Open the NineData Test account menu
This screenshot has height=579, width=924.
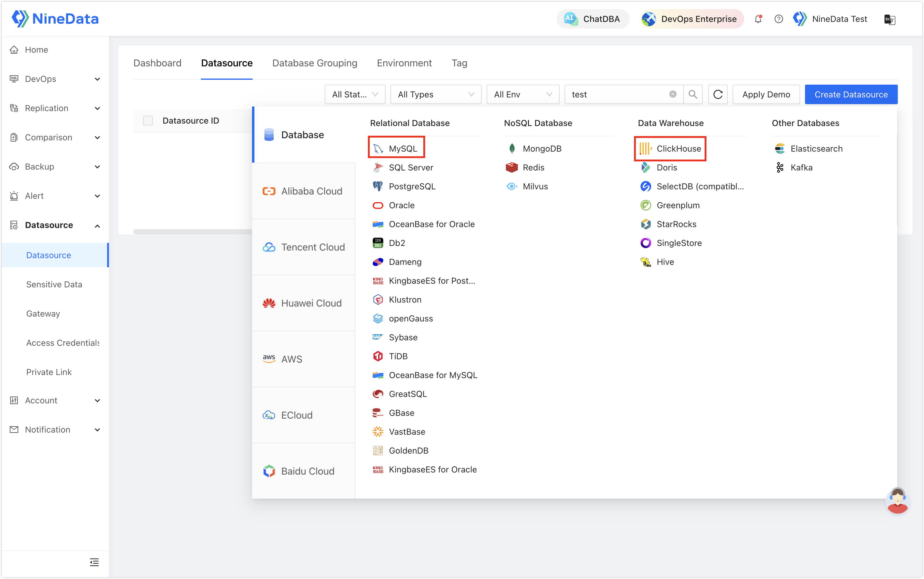[x=830, y=19]
